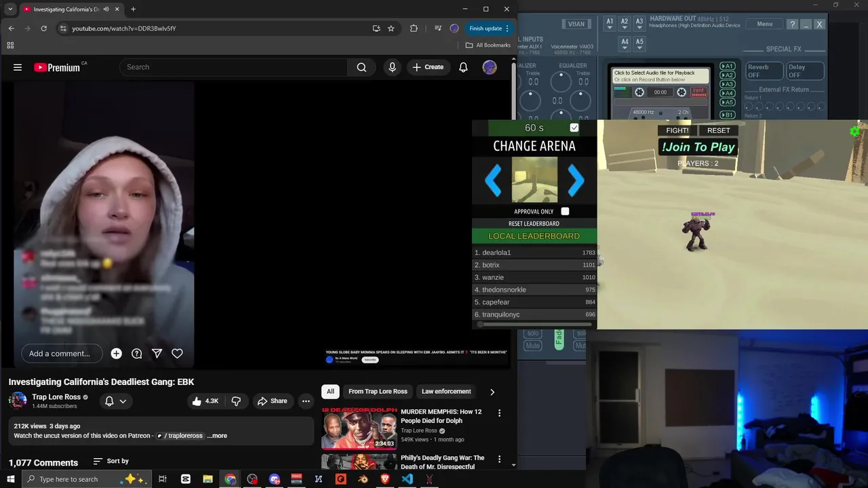Screen dimensions: 868x488
Task: Toggle the VBAN button in Voicemeeter
Action: coord(576,24)
